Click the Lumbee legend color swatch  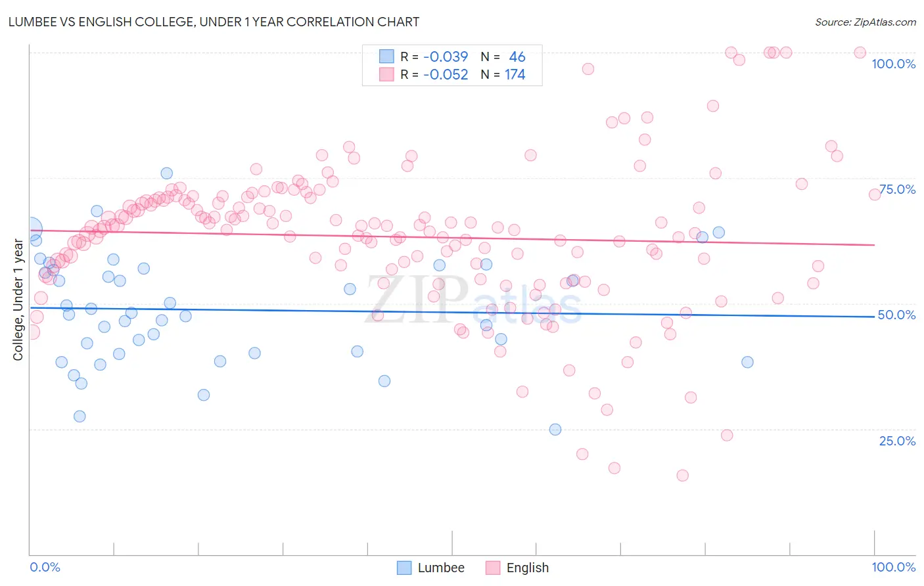[x=404, y=568]
